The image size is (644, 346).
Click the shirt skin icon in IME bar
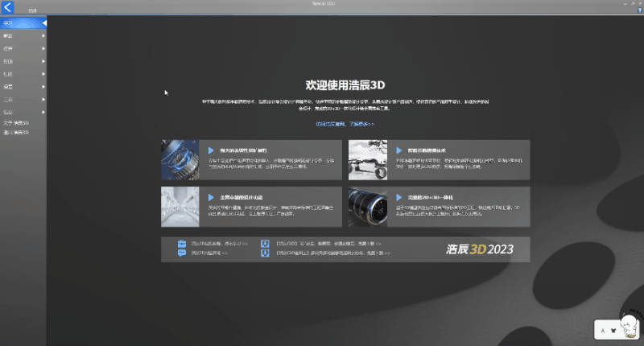coord(613,331)
